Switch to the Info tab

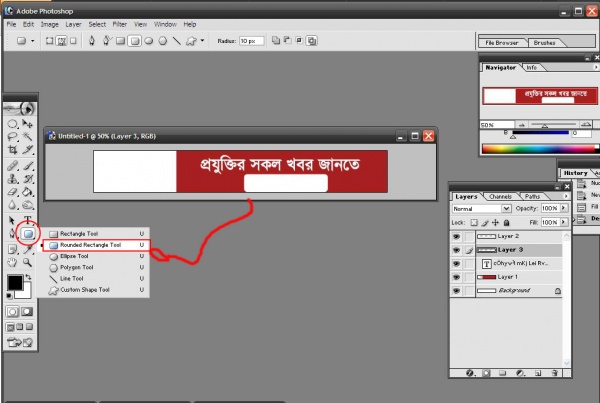pos(531,67)
